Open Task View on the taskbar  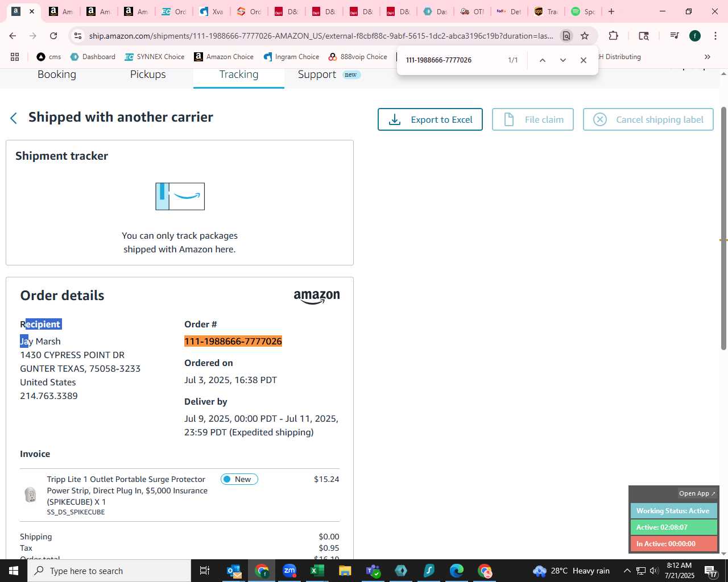205,571
